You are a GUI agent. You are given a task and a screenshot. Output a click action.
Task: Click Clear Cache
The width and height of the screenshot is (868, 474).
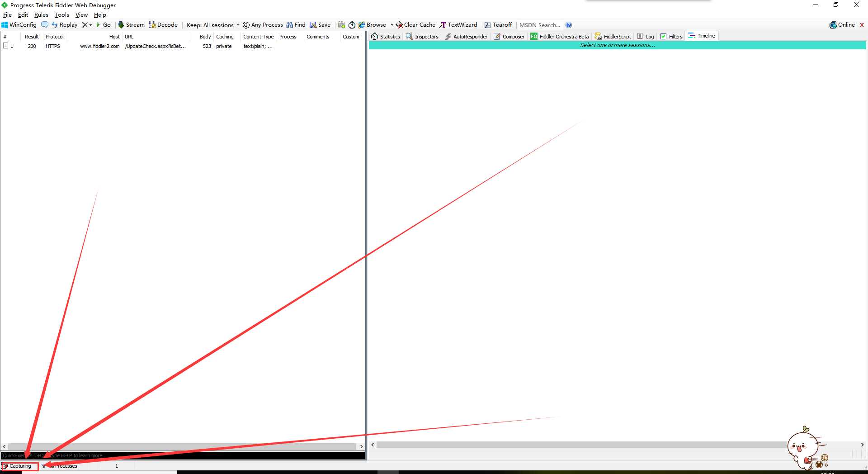[415, 25]
